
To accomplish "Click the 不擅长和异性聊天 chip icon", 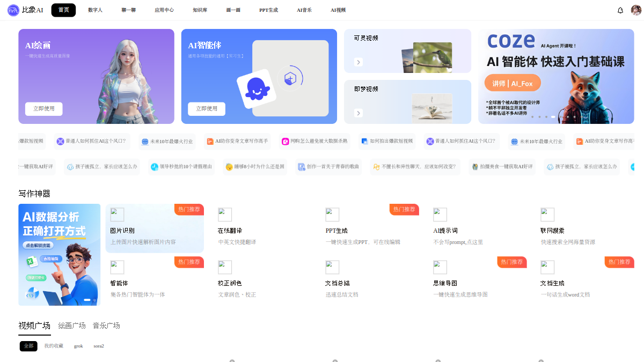I will (x=377, y=167).
